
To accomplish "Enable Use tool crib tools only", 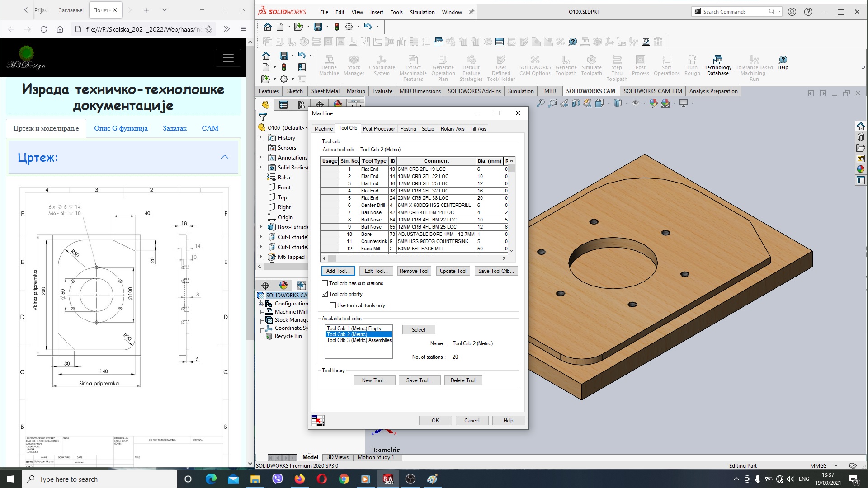I will [333, 305].
